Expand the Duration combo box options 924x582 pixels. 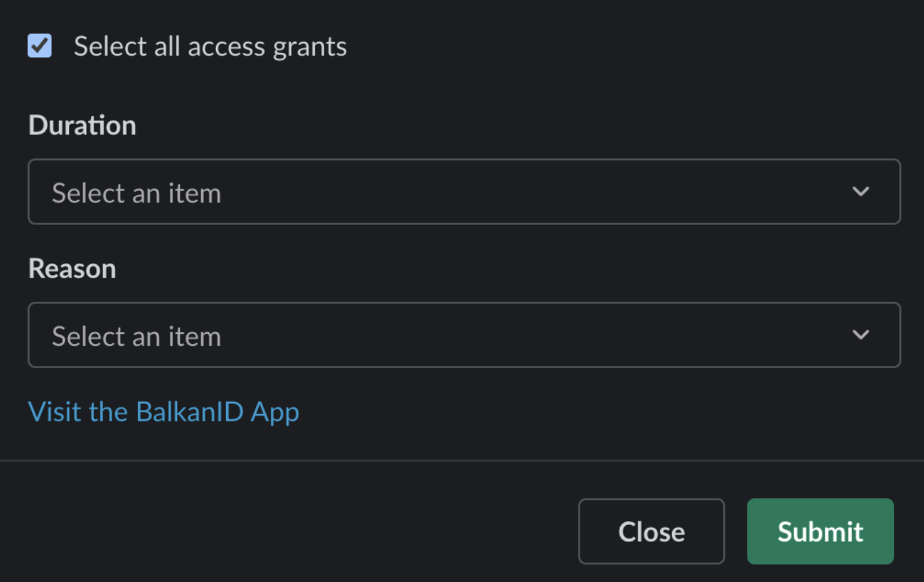(464, 192)
